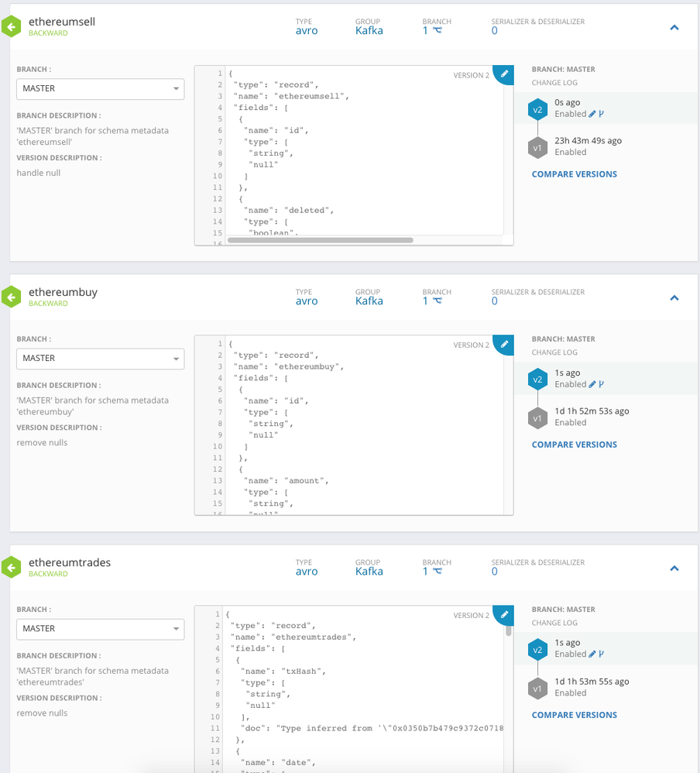Click Compare Versions for ethereumtrades
Image resolution: width=700 pixels, height=773 pixels.
574,715
